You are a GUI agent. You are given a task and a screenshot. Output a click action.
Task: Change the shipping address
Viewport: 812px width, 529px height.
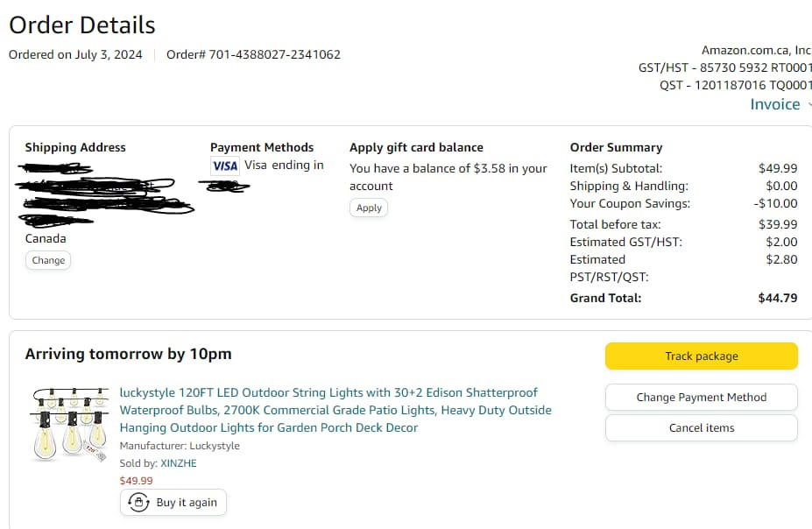pos(48,260)
